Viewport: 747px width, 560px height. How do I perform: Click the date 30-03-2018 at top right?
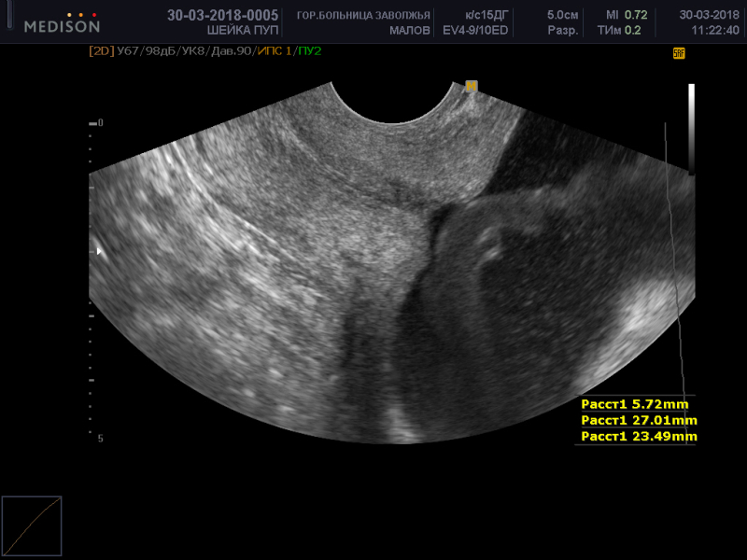[710, 15]
